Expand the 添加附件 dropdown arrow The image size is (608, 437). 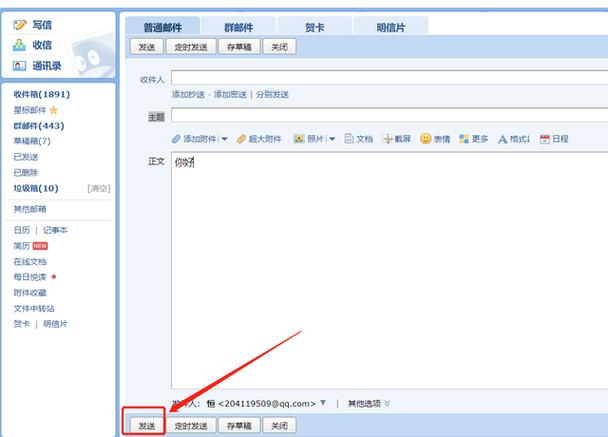[x=224, y=139]
